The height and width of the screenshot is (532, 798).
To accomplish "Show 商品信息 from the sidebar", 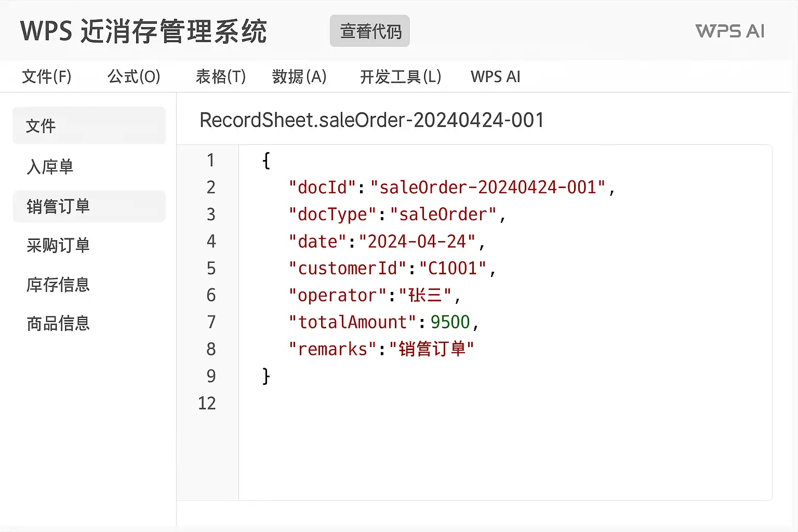I will 58,324.
